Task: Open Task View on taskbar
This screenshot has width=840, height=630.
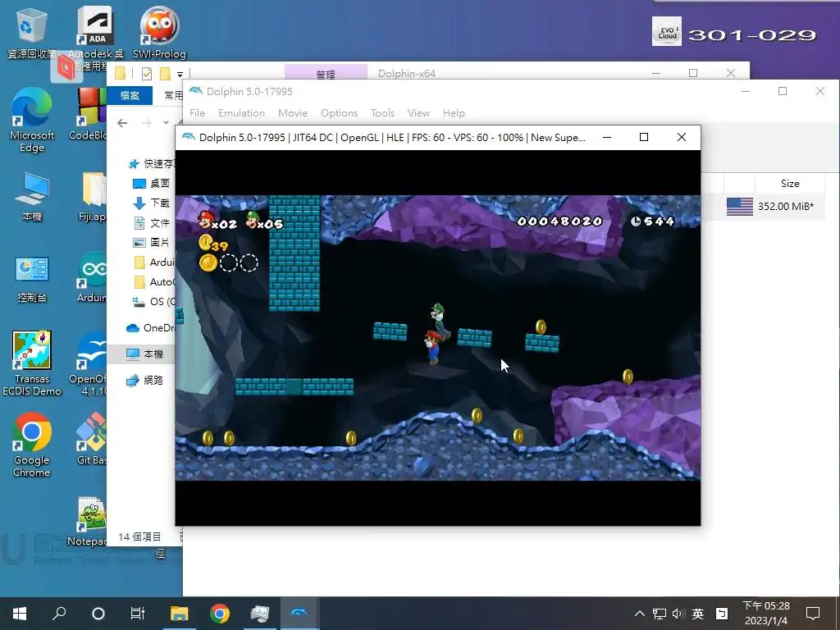Action: [138, 614]
